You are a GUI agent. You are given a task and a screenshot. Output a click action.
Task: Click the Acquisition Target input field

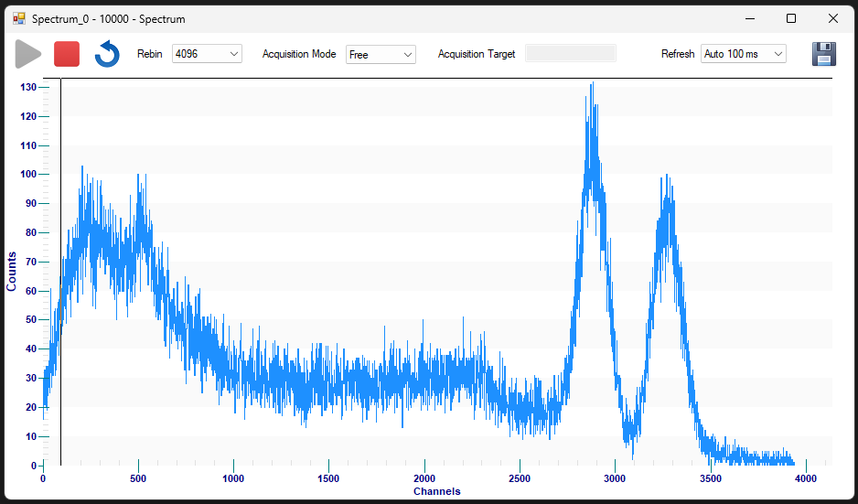(571, 53)
